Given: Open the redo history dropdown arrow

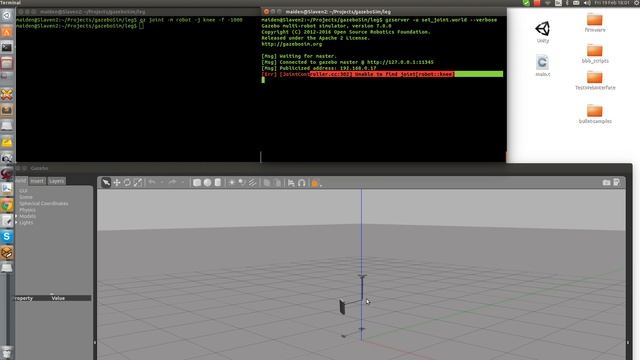Looking at the screenshot, I should point(182,182).
